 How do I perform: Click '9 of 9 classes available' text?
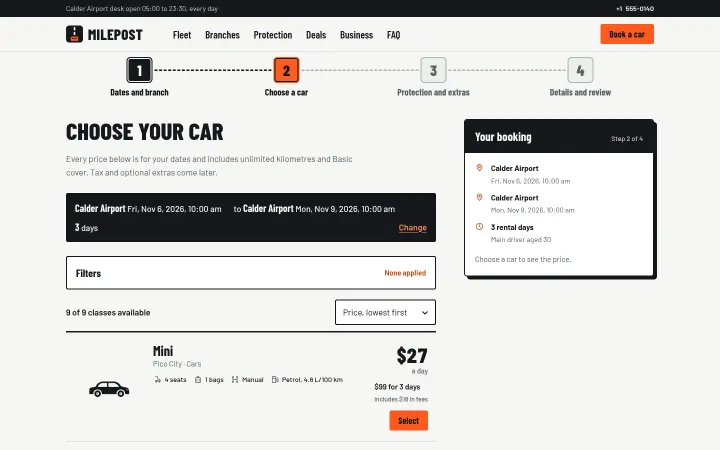(x=108, y=312)
